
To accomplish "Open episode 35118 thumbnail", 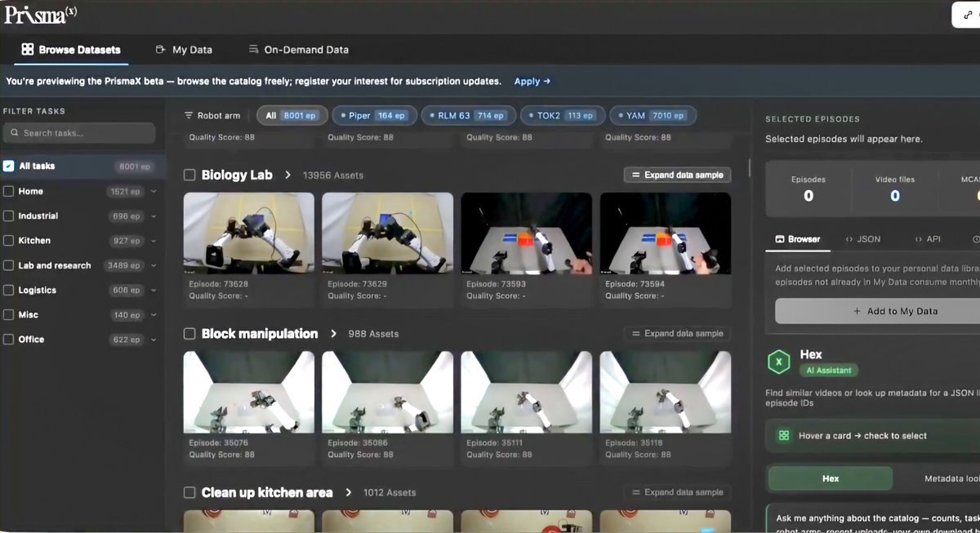I will [666, 392].
